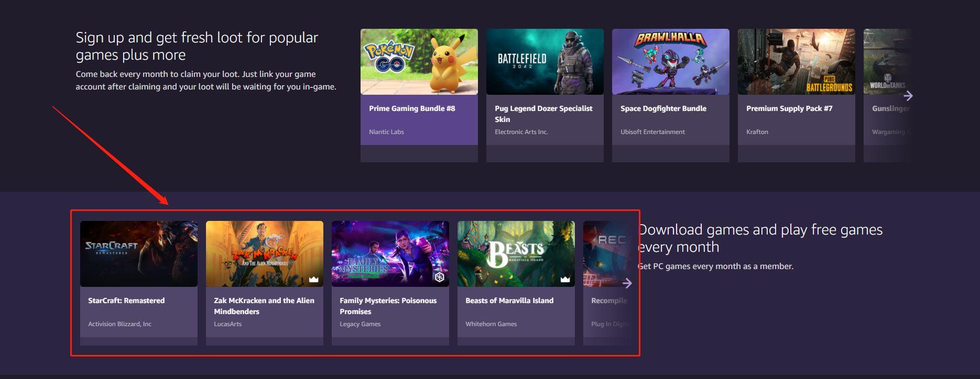980x379 pixels.
Task: Click the Whitehorn Games publisher text
Action: pyautogui.click(x=491, y=324)
